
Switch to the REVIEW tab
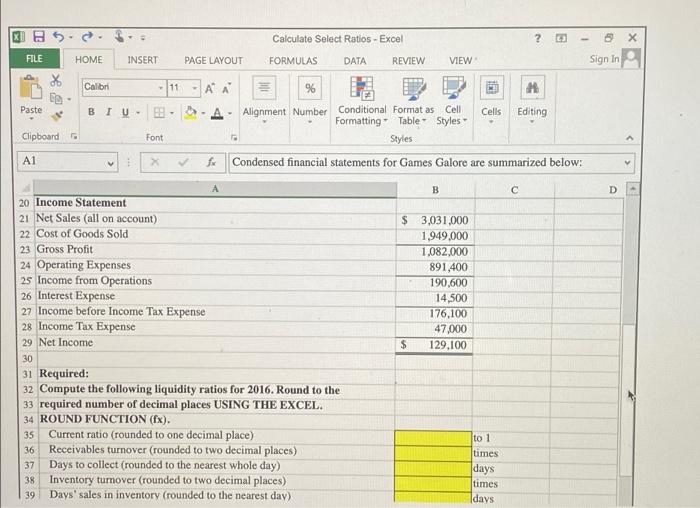[x=408, y=61]
